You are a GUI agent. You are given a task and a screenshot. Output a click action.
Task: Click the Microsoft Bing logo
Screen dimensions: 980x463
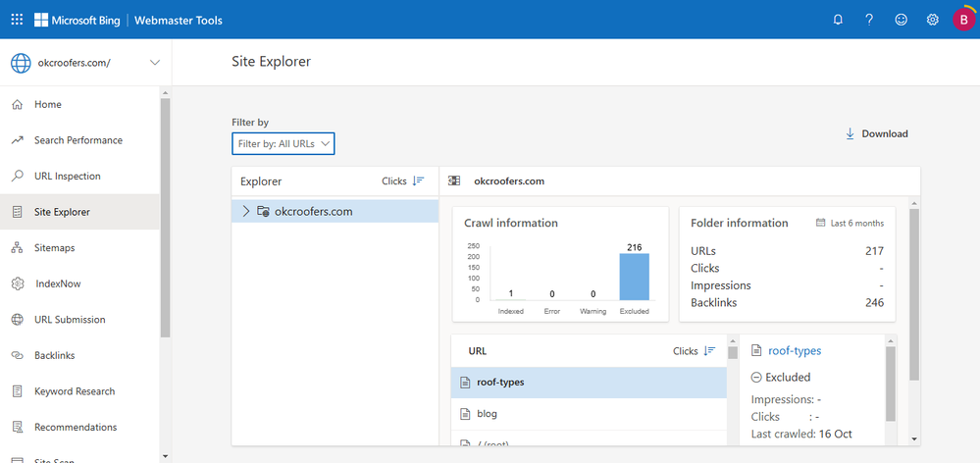(x=77, y=20)
